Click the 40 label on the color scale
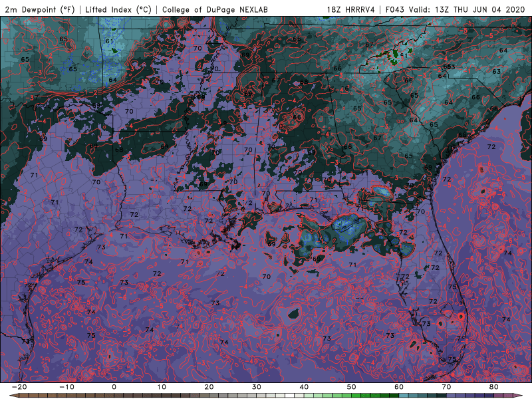The width and height of the screenshot is (532, 399). 304,387
